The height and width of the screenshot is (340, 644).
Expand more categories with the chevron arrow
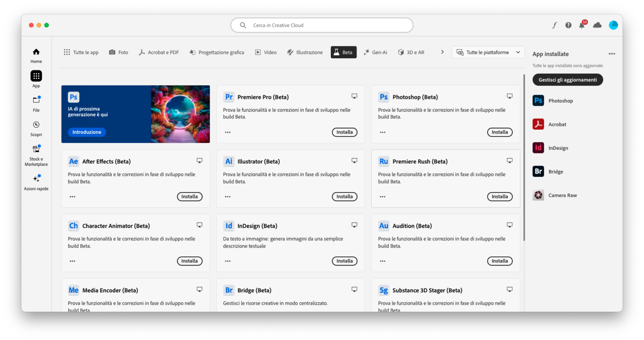443,52
